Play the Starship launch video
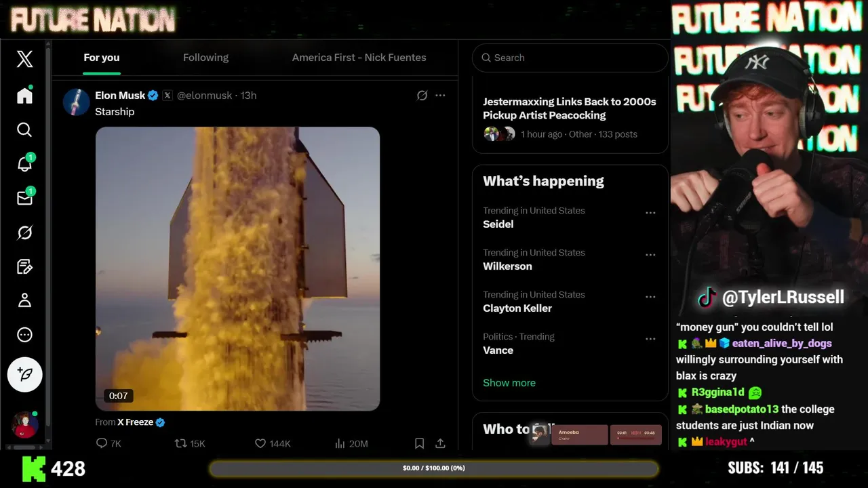The height and width of the screenshot is (488, 868). [237, 268]
